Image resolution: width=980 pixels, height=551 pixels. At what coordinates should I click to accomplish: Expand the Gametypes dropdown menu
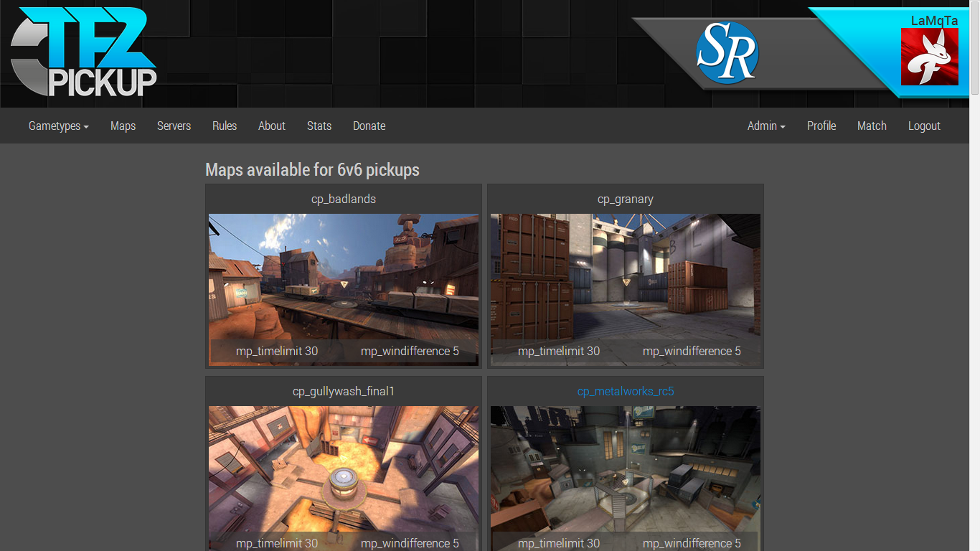pos(59,126)
